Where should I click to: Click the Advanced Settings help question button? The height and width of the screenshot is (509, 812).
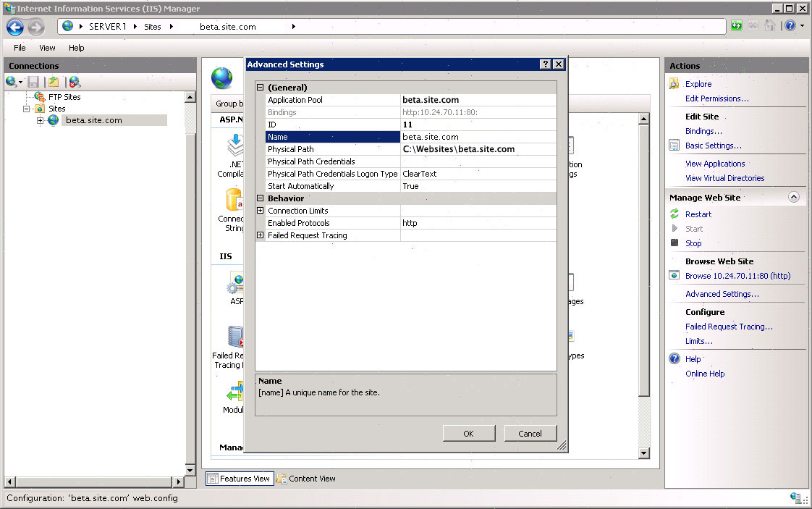545,64
